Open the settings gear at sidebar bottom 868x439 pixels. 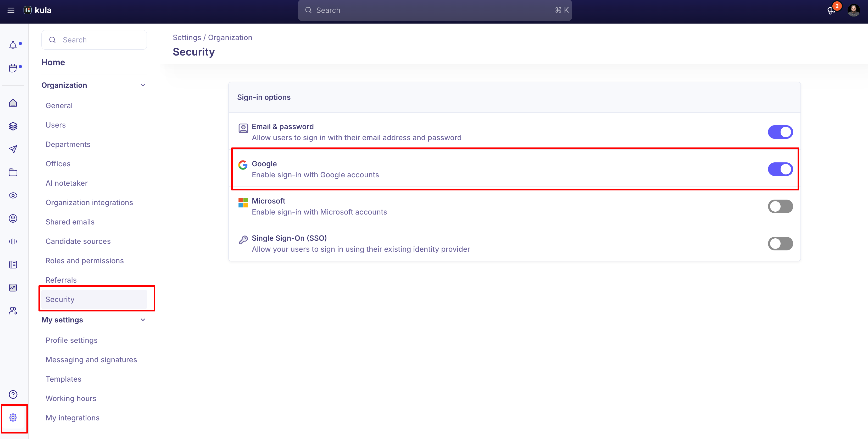(13, 418)
